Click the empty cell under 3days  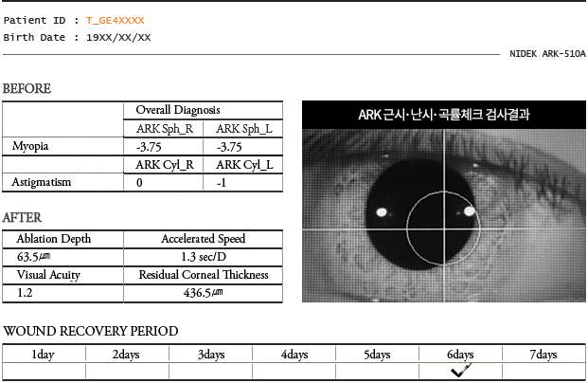coord(210,372)
